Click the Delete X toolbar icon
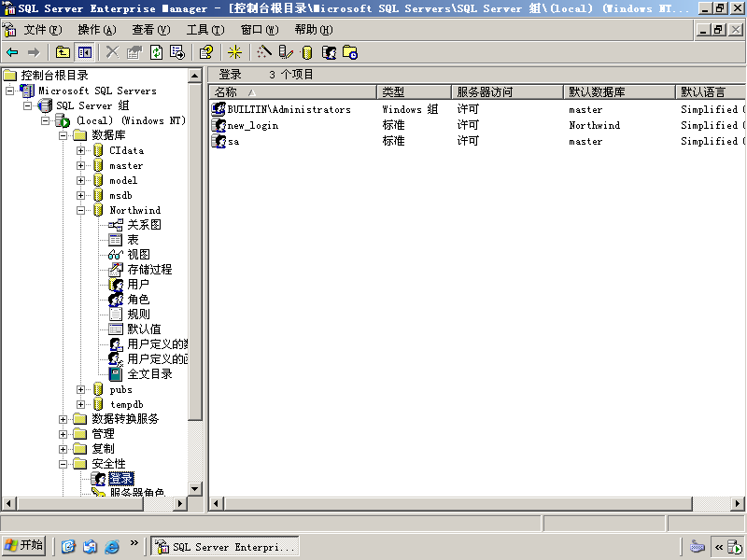The height and width of the screenshot is (560, 747). pyautogui.click(x=112, y=52)
